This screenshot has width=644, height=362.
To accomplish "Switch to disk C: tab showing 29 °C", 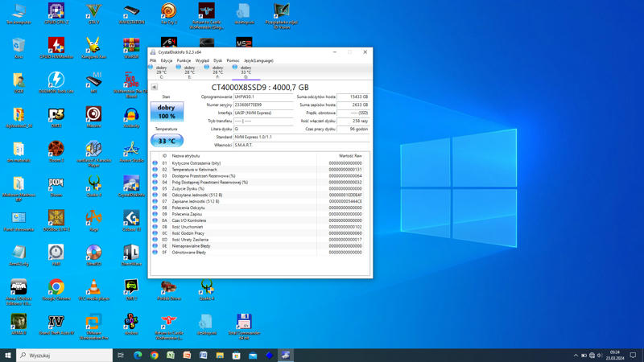I will tap(162, 72).
